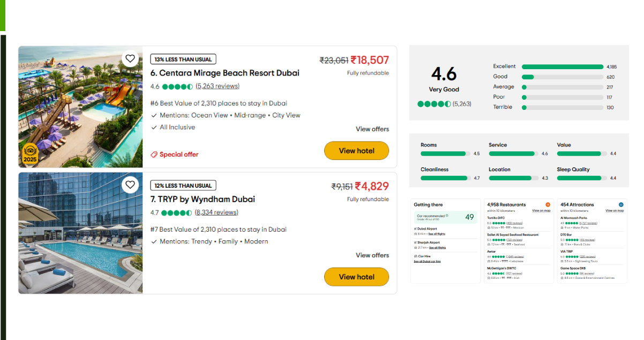Click the 4,185 Excellent review count
This screenshot has height=340, width=644.
pyautogui.click(x=612, y=67)
